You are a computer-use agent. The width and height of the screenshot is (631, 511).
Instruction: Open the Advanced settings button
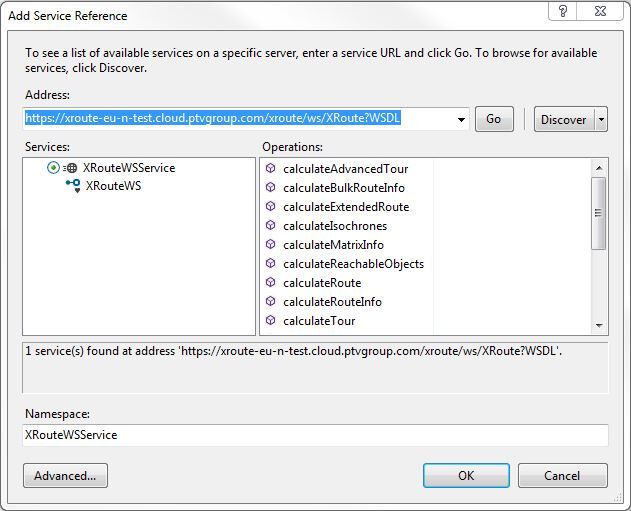pyautogui.click(x=65, y=476)
